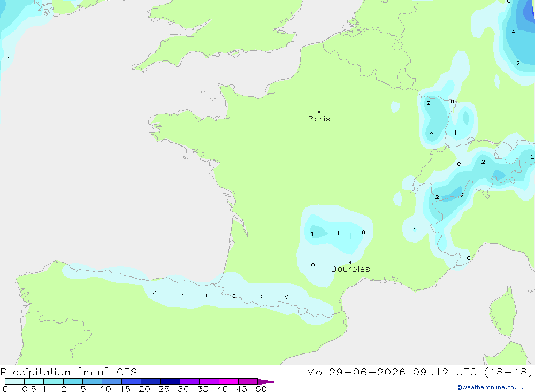Pick the 40–45 mm legend swatch
The width and height of the screenshot is (535, 392).
pos(228,381)
